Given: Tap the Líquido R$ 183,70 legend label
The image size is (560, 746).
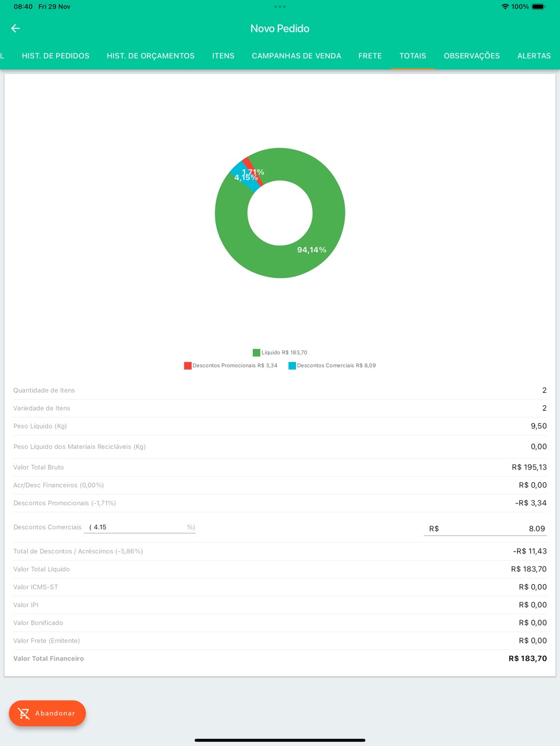Looking at the screenshot, I should (x=284, y=353).
